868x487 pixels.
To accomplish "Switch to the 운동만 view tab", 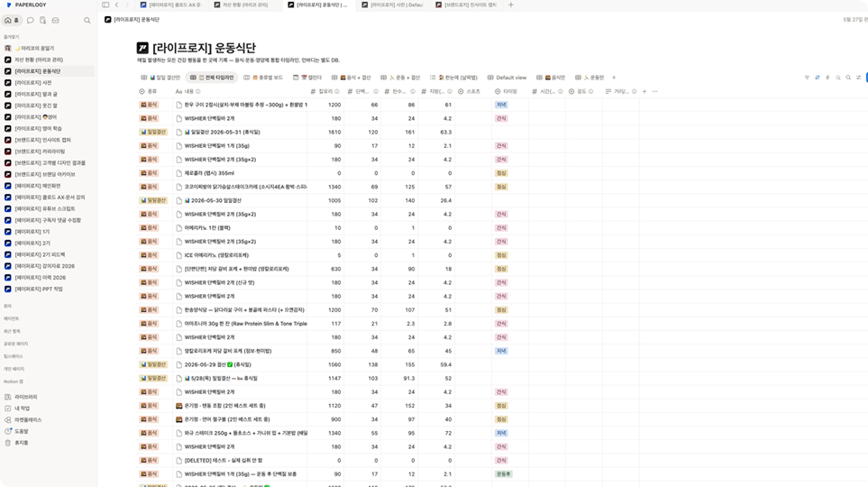I will 589,78.
